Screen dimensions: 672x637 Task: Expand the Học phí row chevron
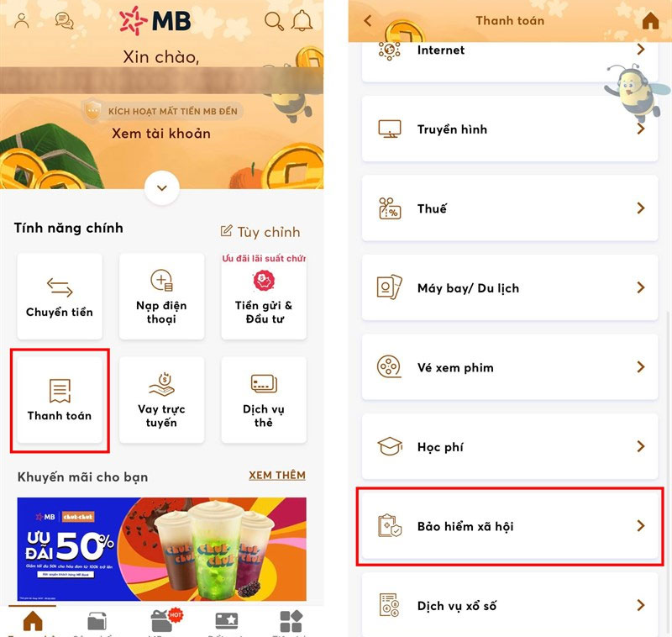pyautogui.click(x=641, y=446)
